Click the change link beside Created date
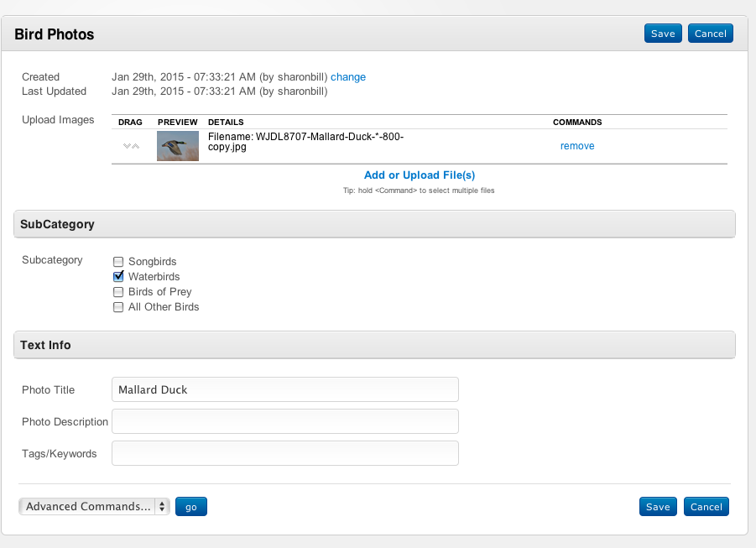The width and height of the screenshot is (756, 548). pos(348,77)
